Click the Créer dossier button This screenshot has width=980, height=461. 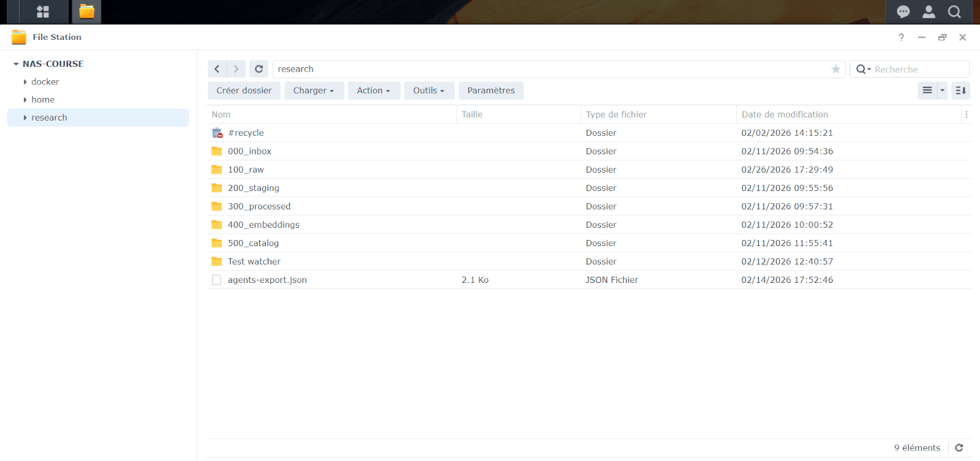pyautogui.click(x=244, y=91)
